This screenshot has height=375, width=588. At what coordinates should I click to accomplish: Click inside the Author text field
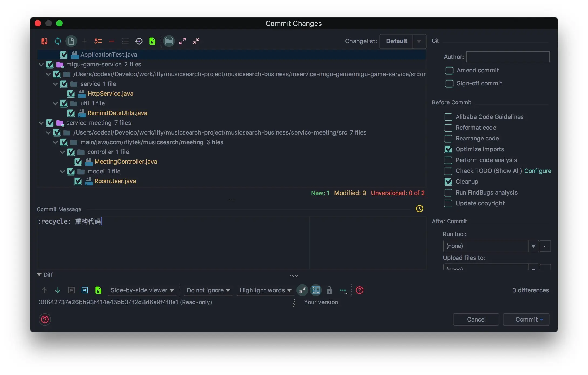point(508,57)
